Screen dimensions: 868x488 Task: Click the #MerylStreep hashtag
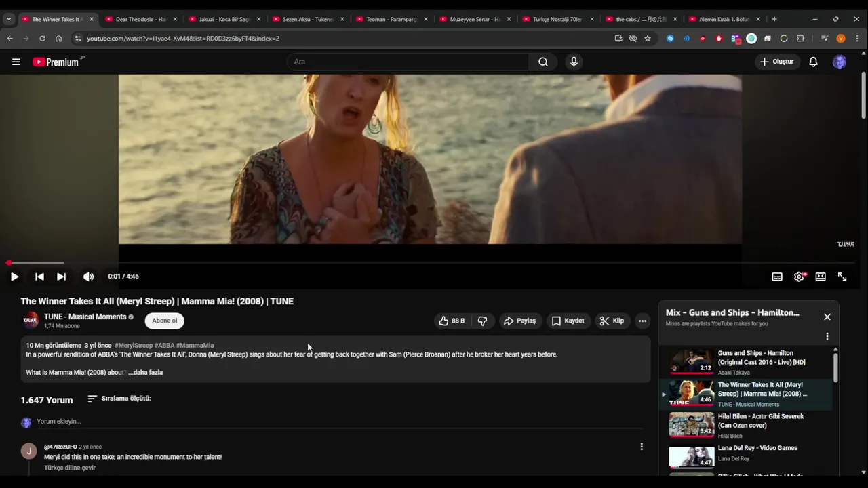134,346
